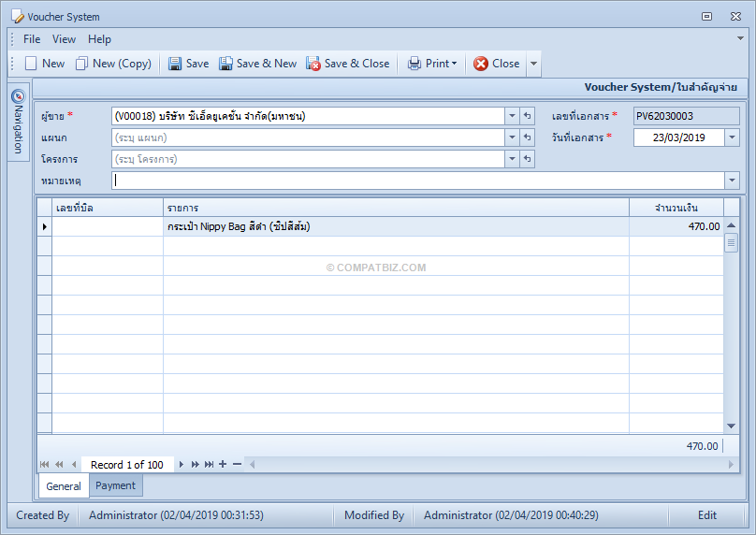Image resolution: width=756 pixels, height=535 pixels.
Task: Switch to the Payment tab
Action: [116, 485]
